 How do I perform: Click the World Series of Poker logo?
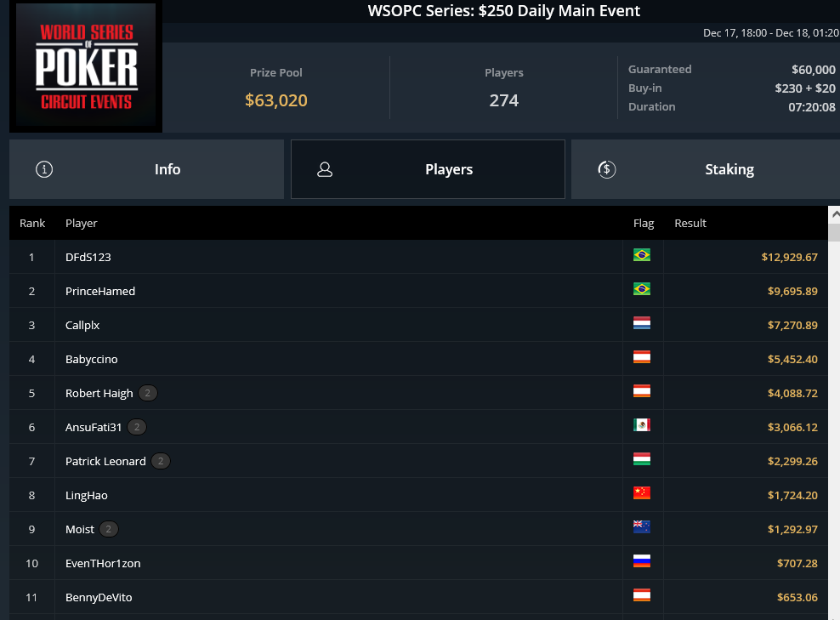coord(86,65)
